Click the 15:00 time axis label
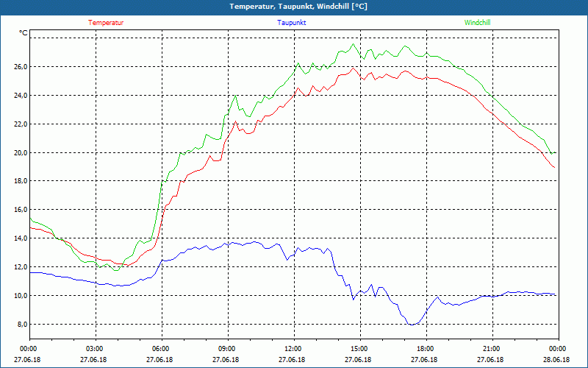 coord(360,349)
